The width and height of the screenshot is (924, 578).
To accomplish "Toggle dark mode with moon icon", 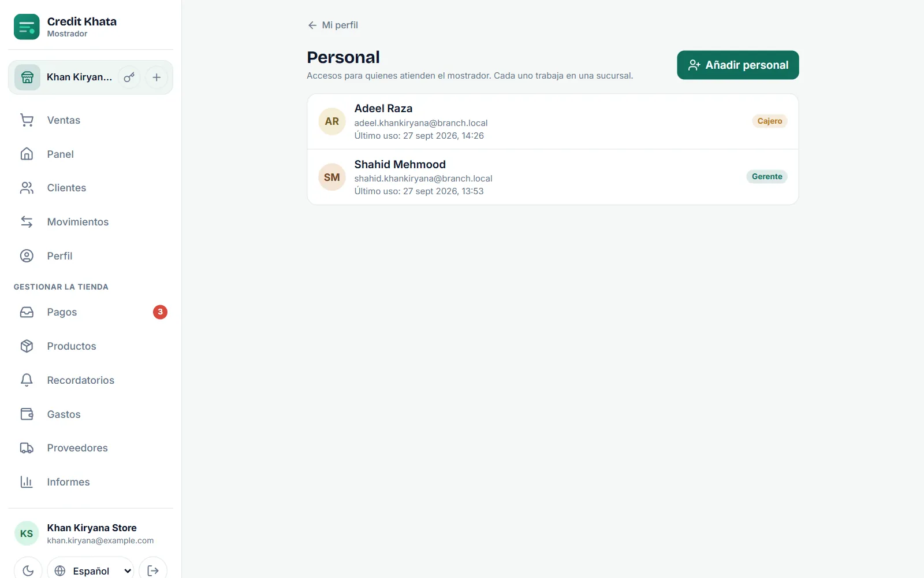I will [x=28, y=570].
